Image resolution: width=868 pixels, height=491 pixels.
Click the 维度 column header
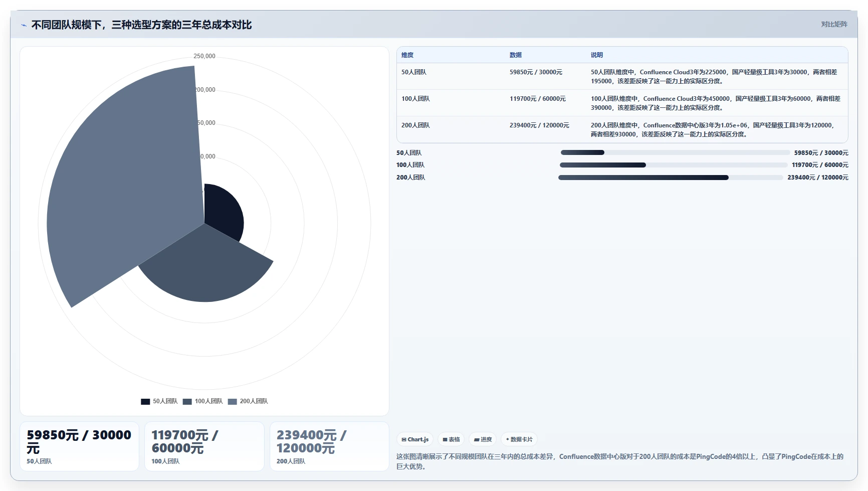[407, 55]
